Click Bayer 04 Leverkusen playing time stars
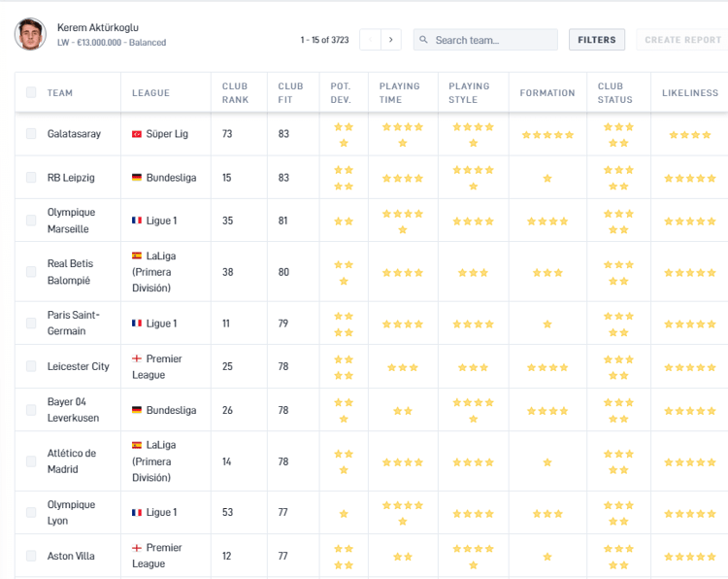 (403, 411)
